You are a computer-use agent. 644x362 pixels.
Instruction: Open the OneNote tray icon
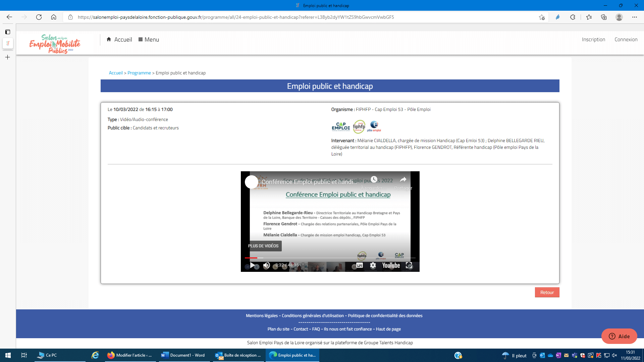click(558, 355)
